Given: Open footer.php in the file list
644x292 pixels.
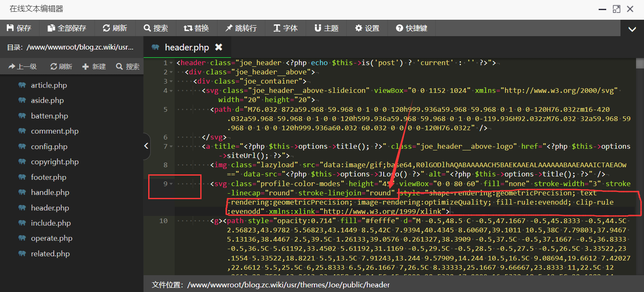Looking at the screenshot, I should 49,177.
